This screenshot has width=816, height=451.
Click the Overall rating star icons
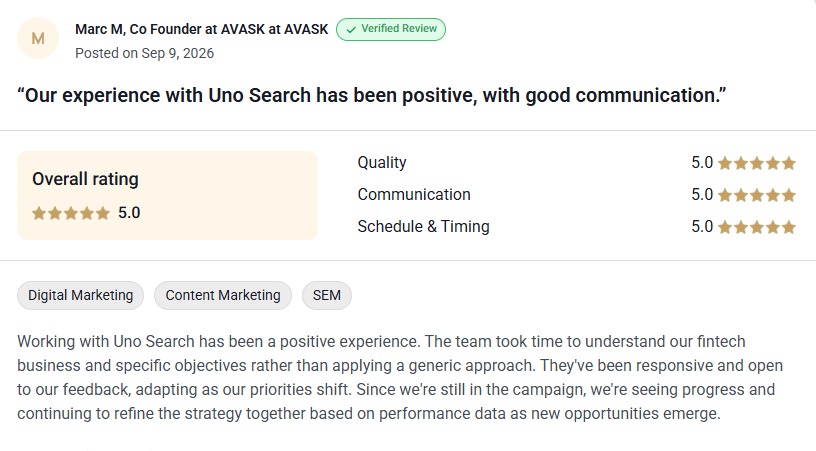(x=71, y=213)
